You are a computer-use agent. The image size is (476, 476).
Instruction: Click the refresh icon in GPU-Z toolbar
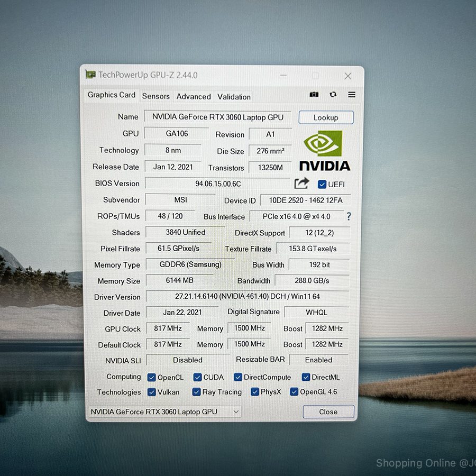coord(333,95)
